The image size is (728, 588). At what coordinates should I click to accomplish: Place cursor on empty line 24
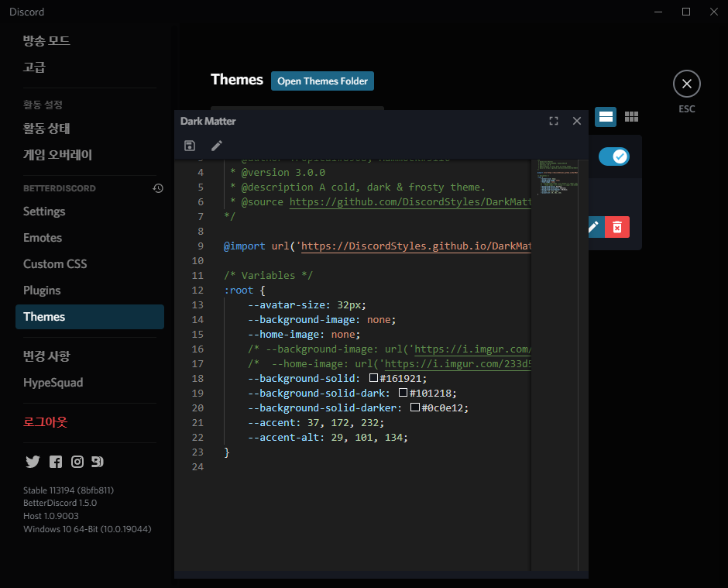click(x=376, y=467)
